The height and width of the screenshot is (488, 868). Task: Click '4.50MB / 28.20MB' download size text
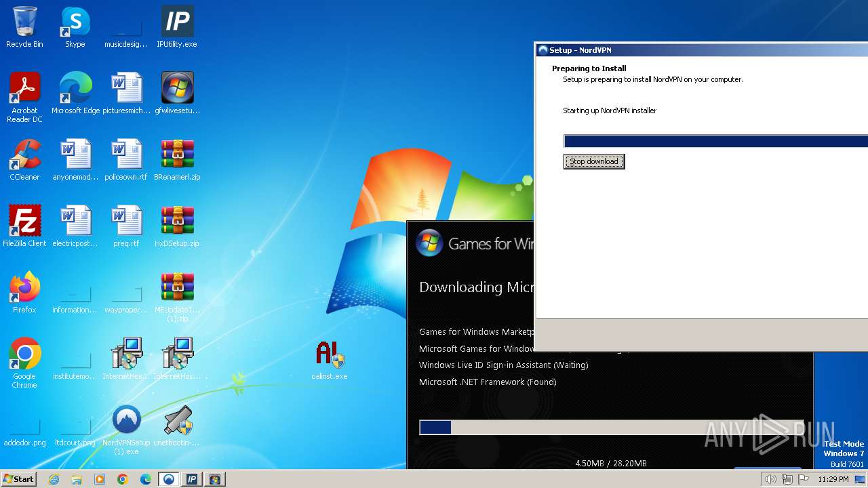click(x=611, y=464)
